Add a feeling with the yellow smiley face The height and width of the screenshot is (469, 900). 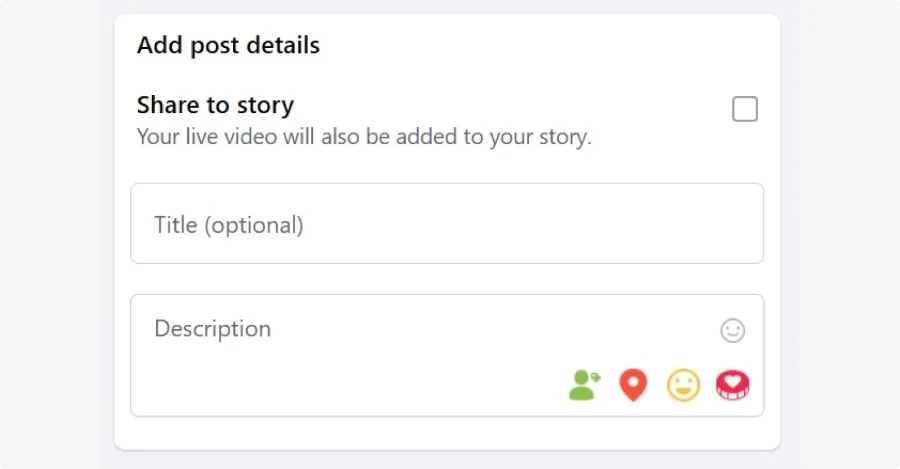pyautogui.click(x=683, y=385)
